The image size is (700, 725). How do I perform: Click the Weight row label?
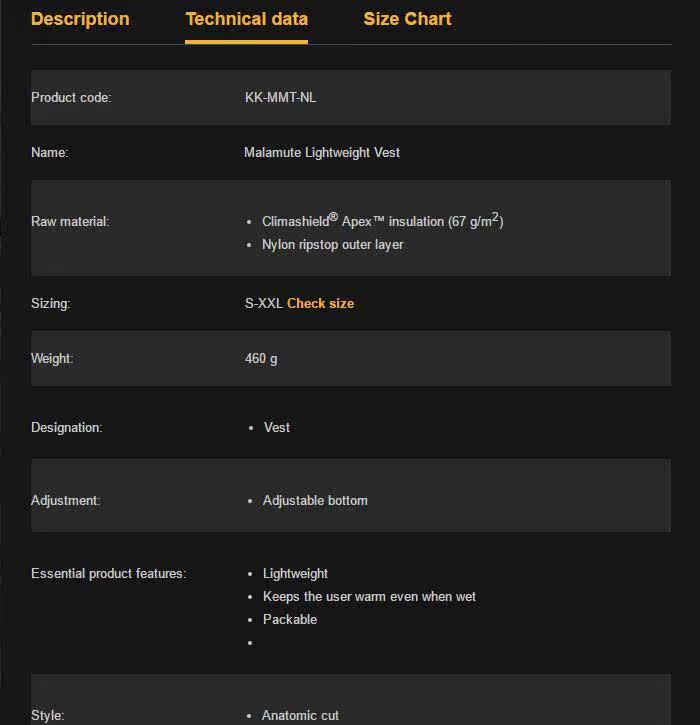coord(52,358)
